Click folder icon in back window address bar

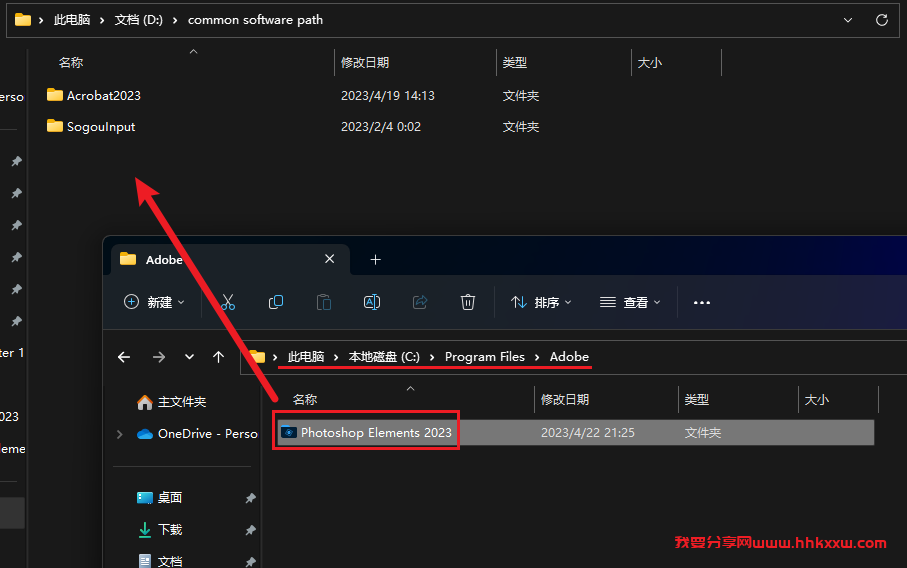pos(23,20)
